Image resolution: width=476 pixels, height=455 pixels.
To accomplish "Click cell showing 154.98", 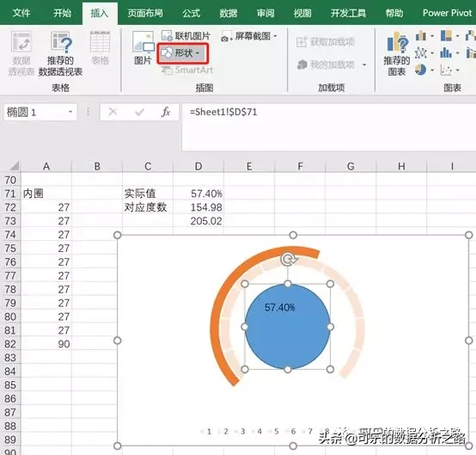I will pyautogui.click(x=198, y=207).
